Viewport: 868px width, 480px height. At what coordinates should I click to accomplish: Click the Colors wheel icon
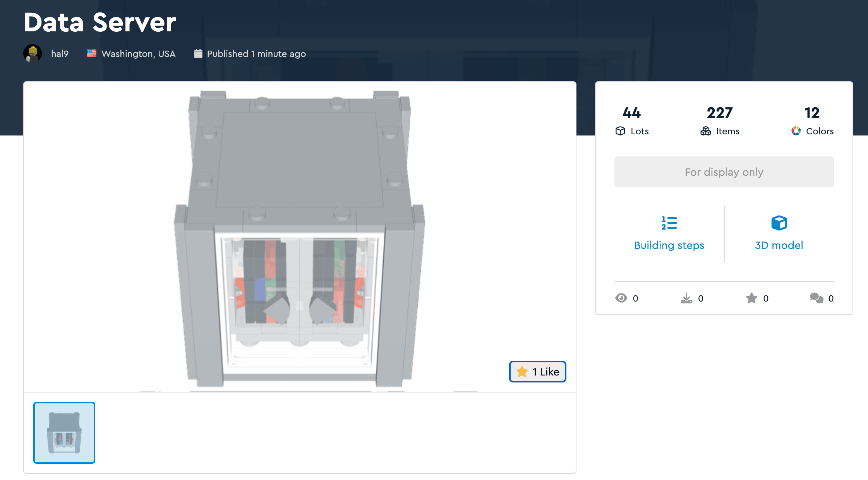796,131
